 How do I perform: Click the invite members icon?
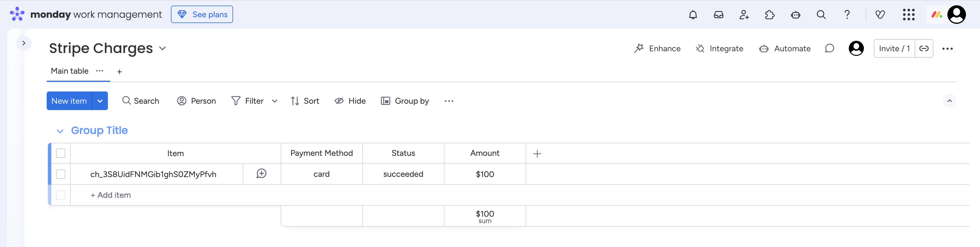pyautogui.click(x=744, y=15)
